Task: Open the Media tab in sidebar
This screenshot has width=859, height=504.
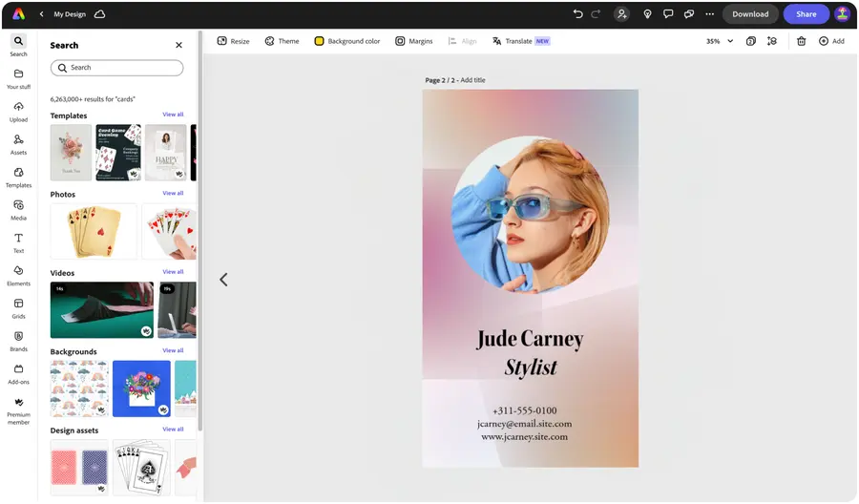Action: (x=18, y=209)
